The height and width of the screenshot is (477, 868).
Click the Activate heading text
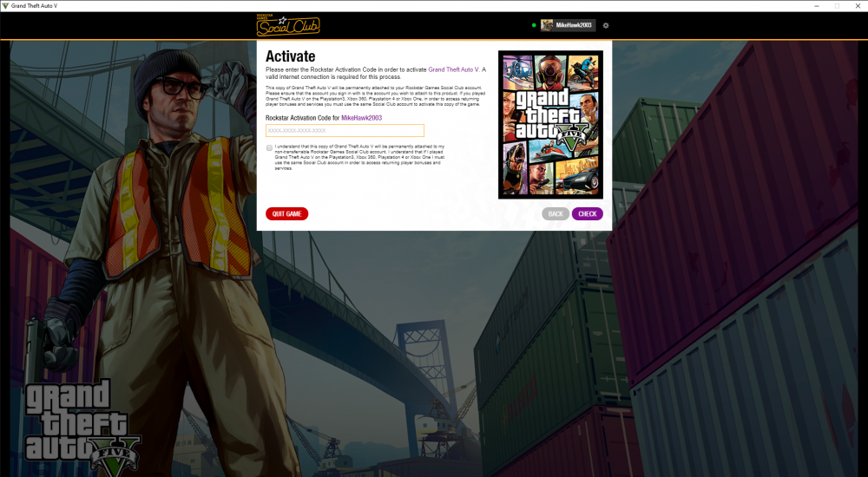click(x=290, y=56)
